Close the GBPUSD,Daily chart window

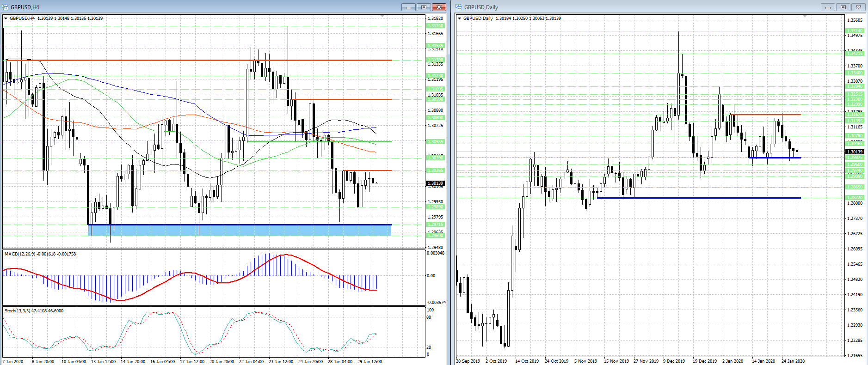pyautogui.click(x=858, y=7)
